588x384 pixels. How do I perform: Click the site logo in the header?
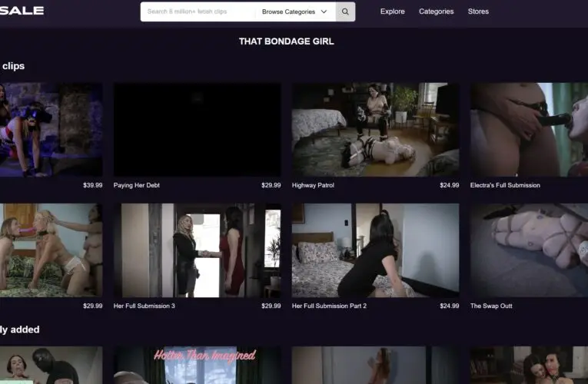(22, 11)
